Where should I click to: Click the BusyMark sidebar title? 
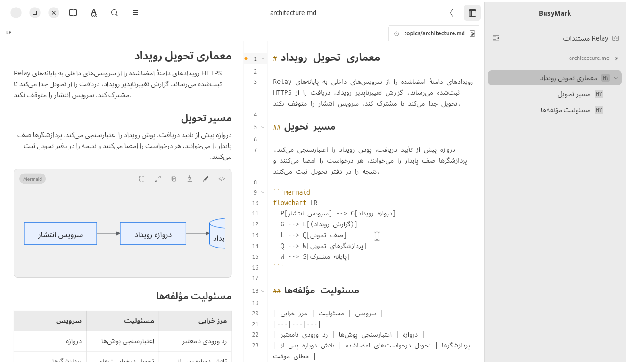click(555, 13)
